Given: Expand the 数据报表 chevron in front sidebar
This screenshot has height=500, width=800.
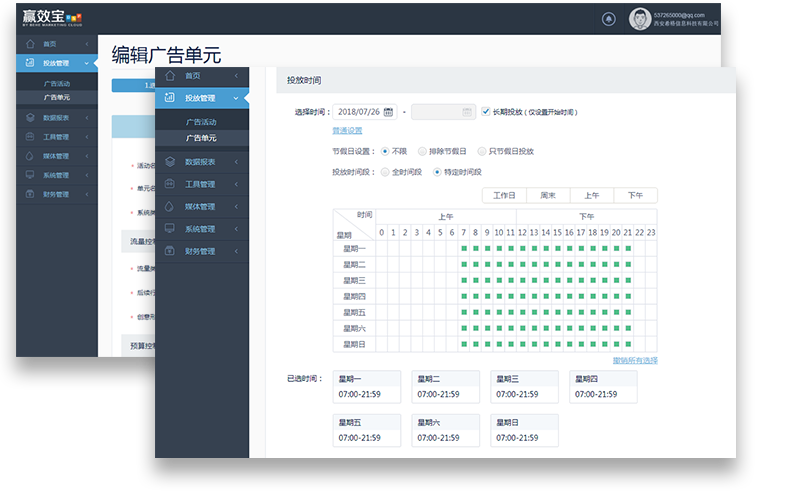Looking at the screenshot, I should pos(236,162).
